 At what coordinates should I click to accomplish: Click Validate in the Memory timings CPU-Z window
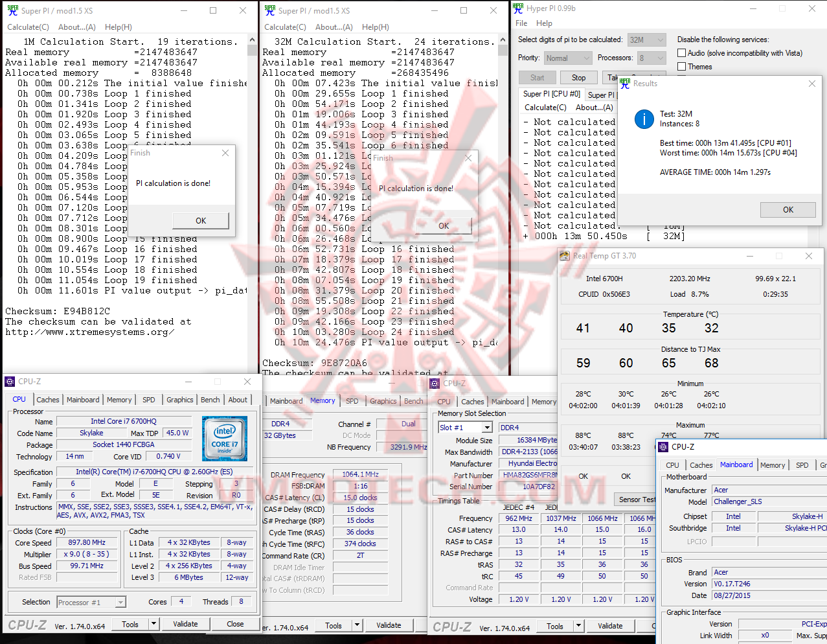click(389, 625)
